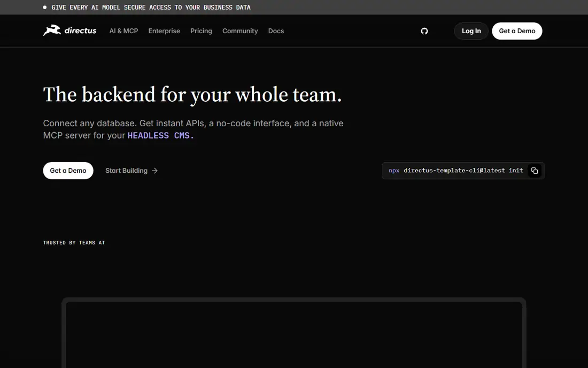The width and height of the screenshot is (588, 368).
Task: Click the Directus rabbit logo
Action: pos(69,30)
